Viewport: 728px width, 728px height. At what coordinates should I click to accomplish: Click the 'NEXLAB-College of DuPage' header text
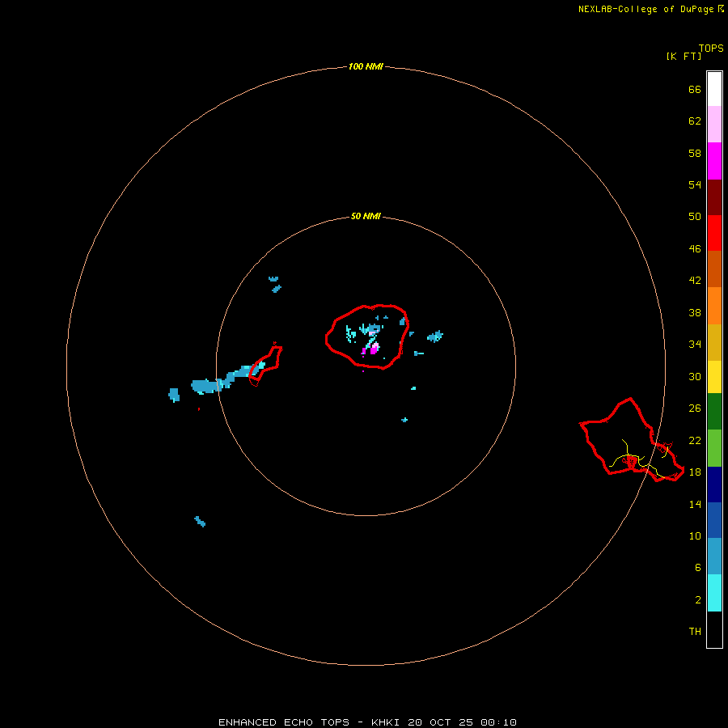click(x=646, y=9)
